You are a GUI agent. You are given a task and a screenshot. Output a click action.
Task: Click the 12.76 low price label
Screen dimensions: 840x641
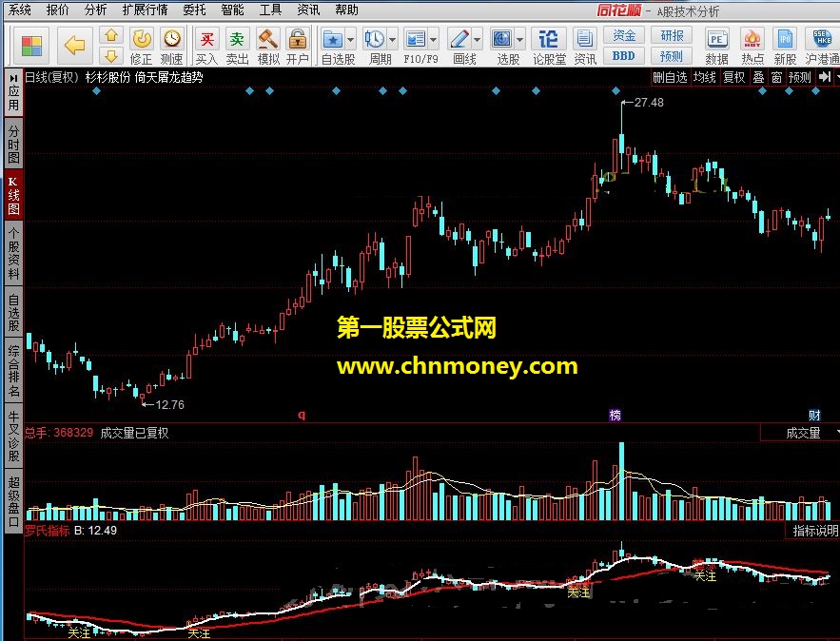(x=169, y=405)
